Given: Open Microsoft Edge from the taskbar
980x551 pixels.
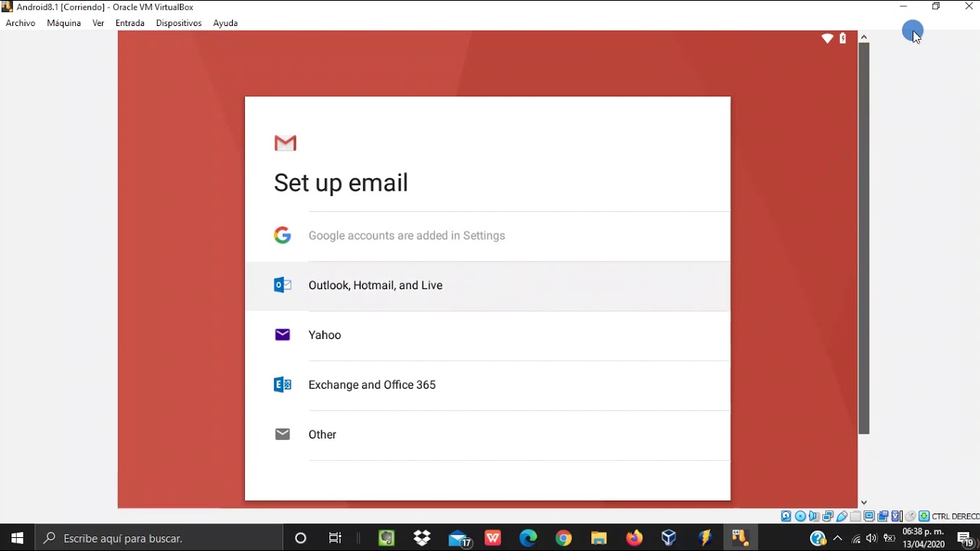Looking at the screenshot, I should (528, 538).
